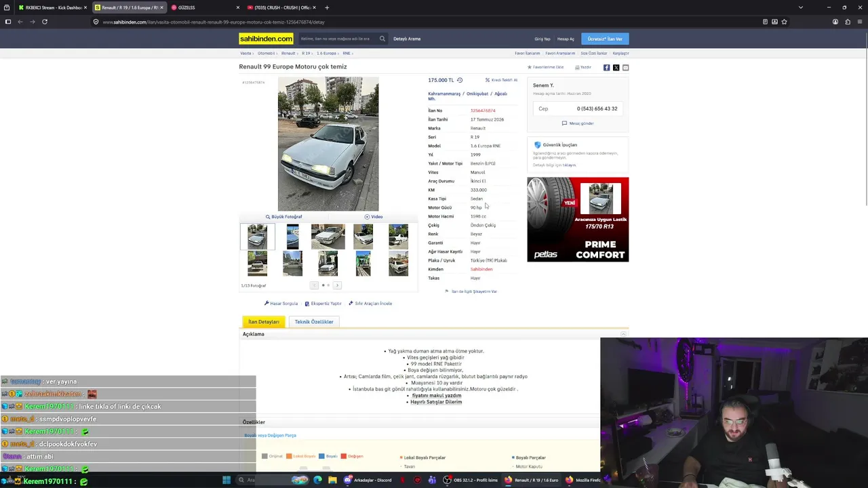Click Favorilerime Ekle link

546,67
